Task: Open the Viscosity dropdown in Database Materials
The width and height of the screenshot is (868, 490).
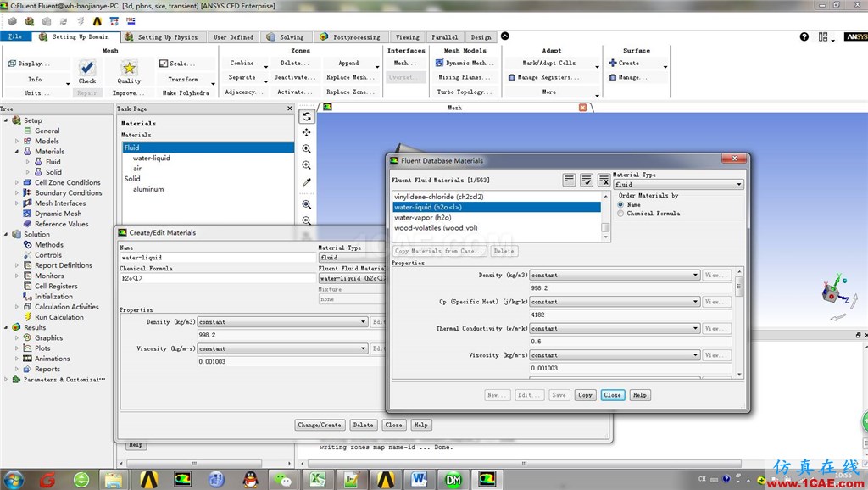Action: click(x=615, y=355)
